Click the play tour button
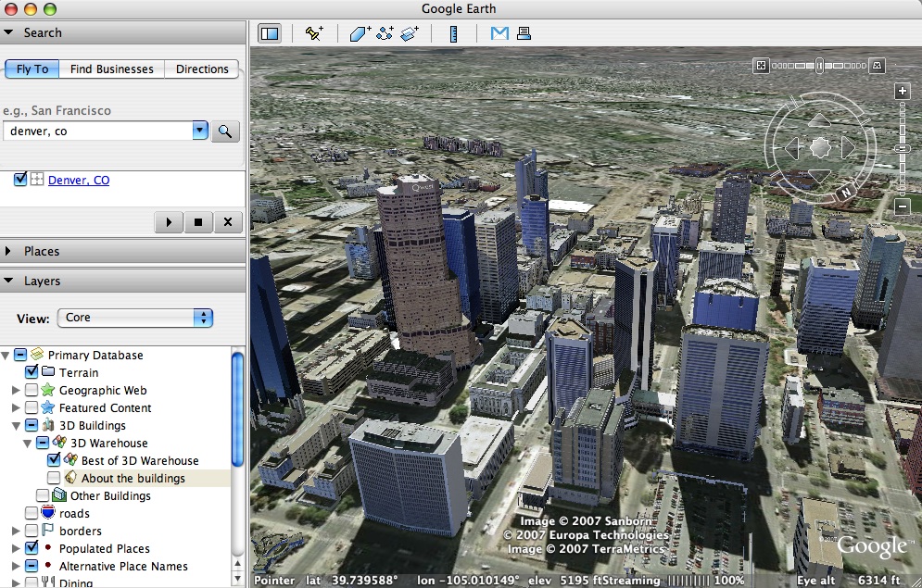The height and width of the screenshot is (588, 922). 169,222
